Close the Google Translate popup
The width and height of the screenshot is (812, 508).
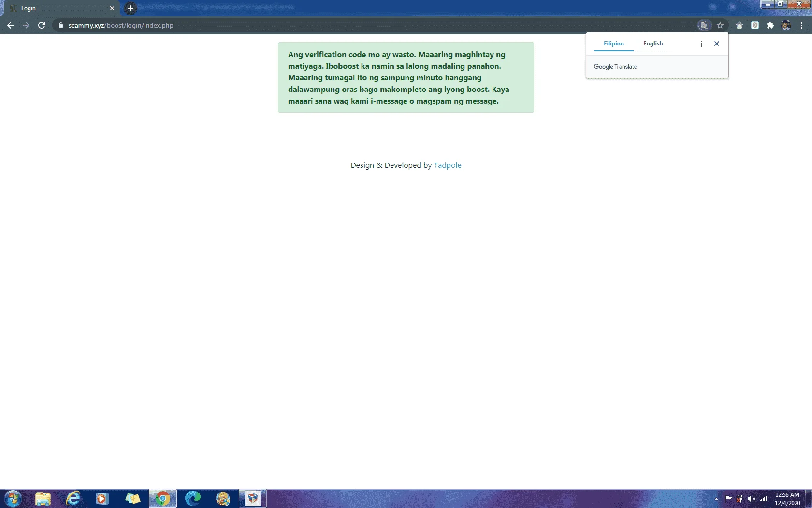(717, 44)
